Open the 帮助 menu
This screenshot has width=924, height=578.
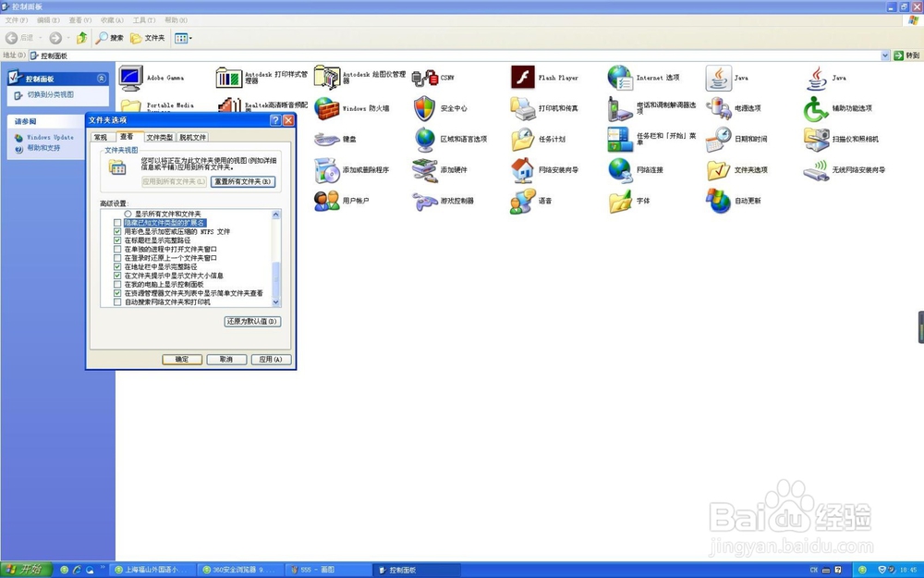pyautogui.click(x=176, y=20)
